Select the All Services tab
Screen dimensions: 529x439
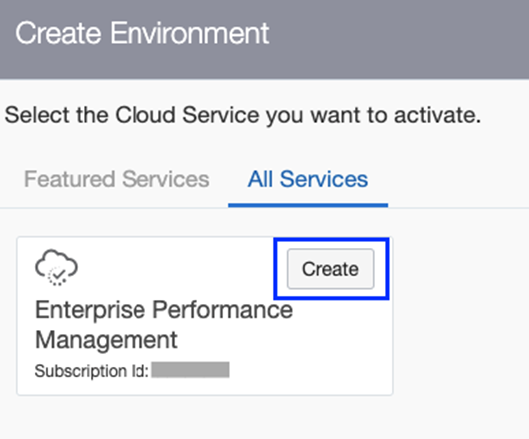pyautogui.click(x=308, y=179)
